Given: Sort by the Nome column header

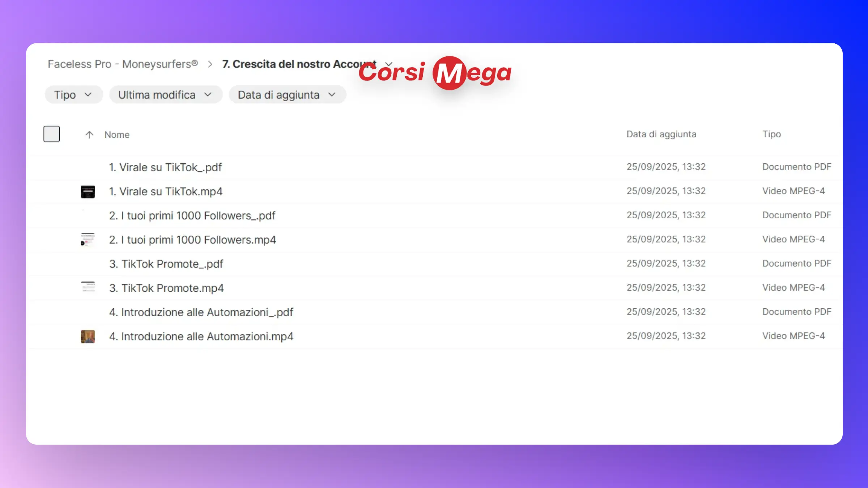Looking at the screenshot, I should 117,135.
